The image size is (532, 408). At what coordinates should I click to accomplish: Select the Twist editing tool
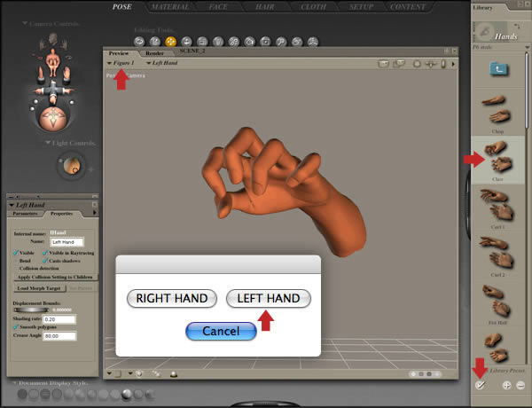click(x=155, y=42)
